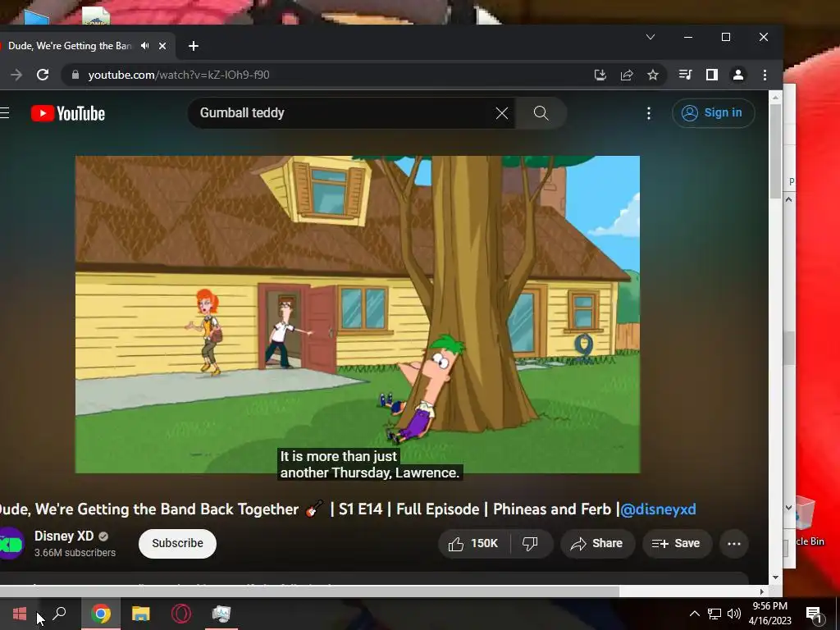Viewport: 840px width, 630px height.
Task: Open Chrome three-dot menu
Action: (x=765, y=75)
